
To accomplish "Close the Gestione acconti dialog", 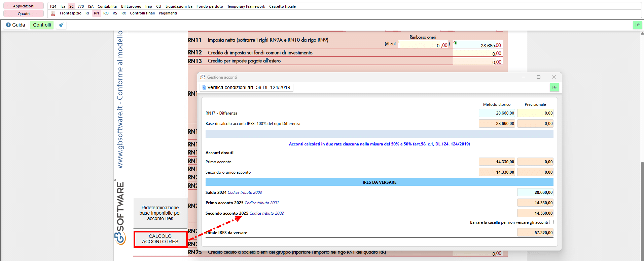I will click(554, 77).
